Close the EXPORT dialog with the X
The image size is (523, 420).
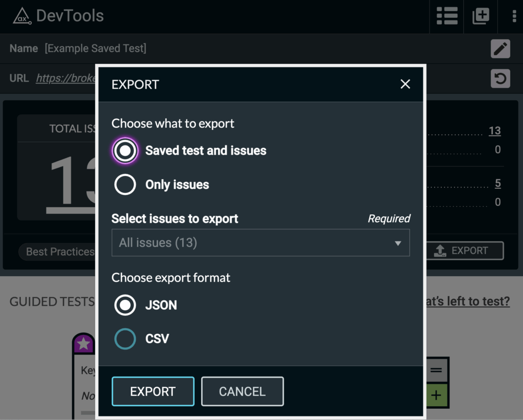pyautogui.click(x=406, y=84)
